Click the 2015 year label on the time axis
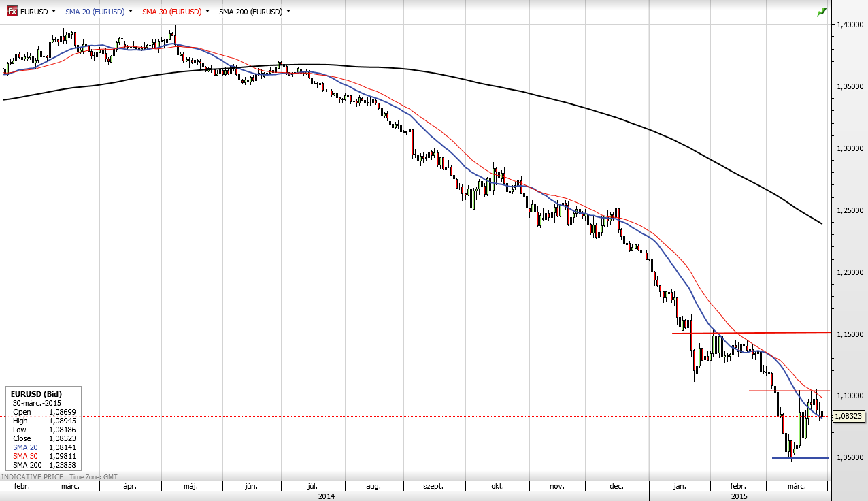868x501 pixels. coord(738,496)
